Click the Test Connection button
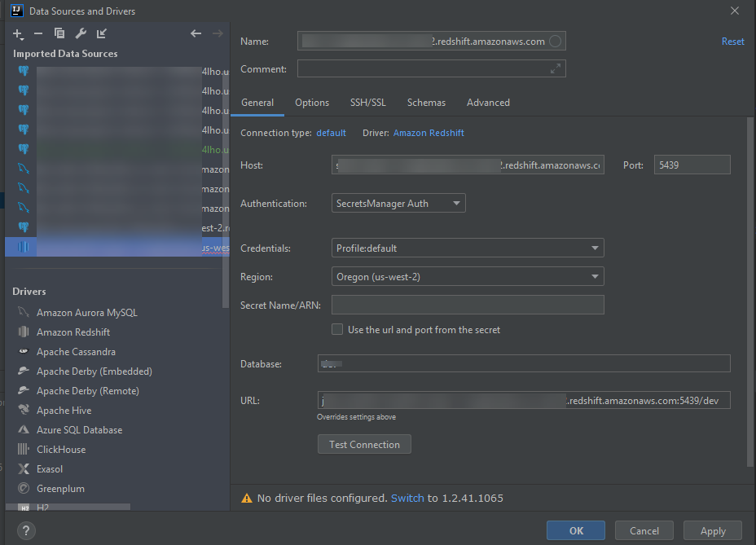 click(363, 444)
